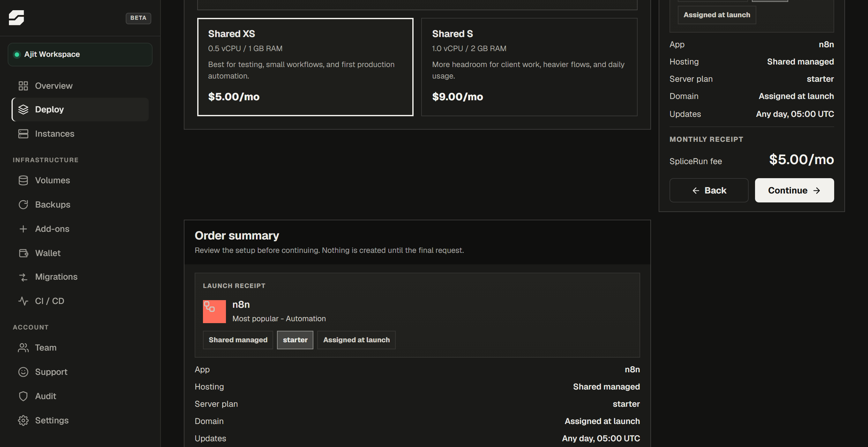The width and height of the screenshot is (868, 447).
Task: Navigate to Wallet
Action: [80, 253]
